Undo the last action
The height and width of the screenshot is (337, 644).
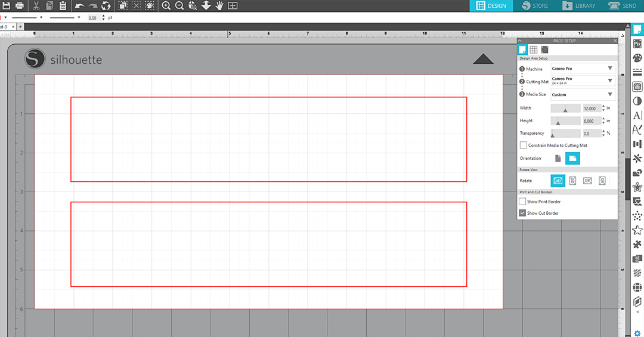point(80,6)
